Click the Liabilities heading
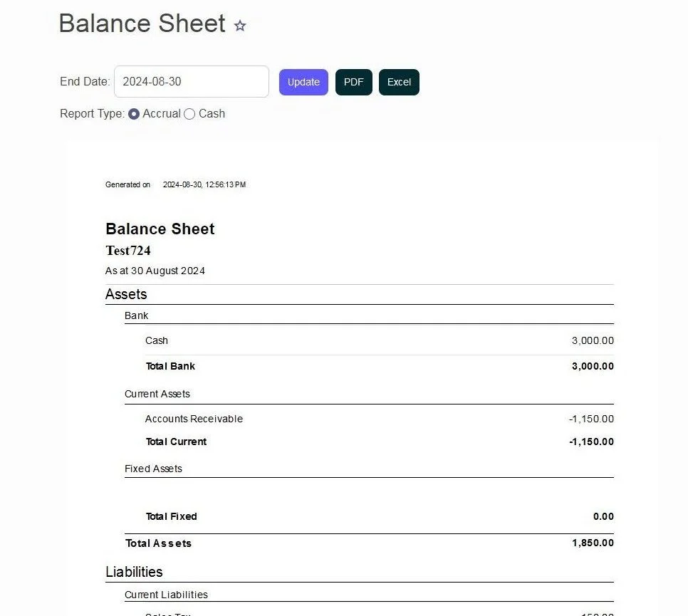The width and height of the screenshot is (688, 616). [134, 572]
